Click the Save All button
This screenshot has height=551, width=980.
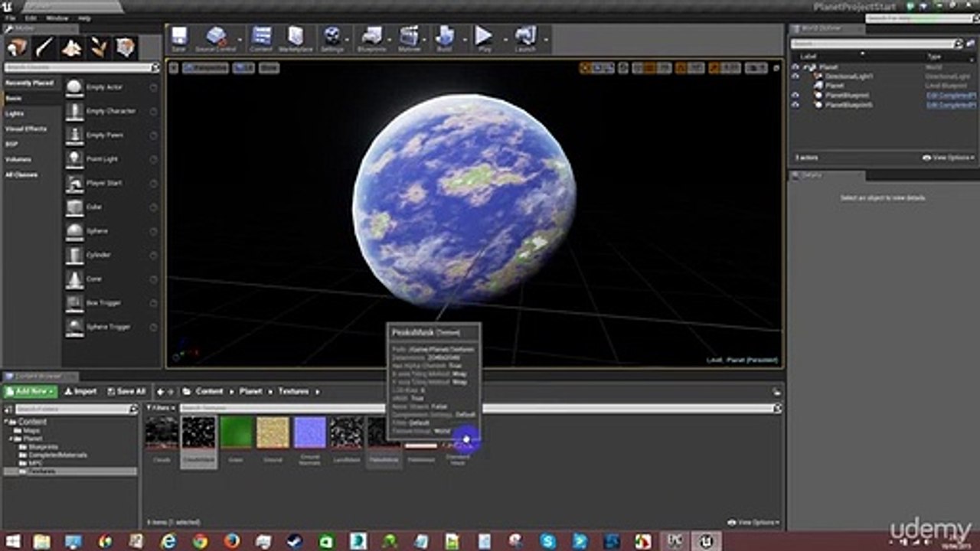tap(126, 392)
